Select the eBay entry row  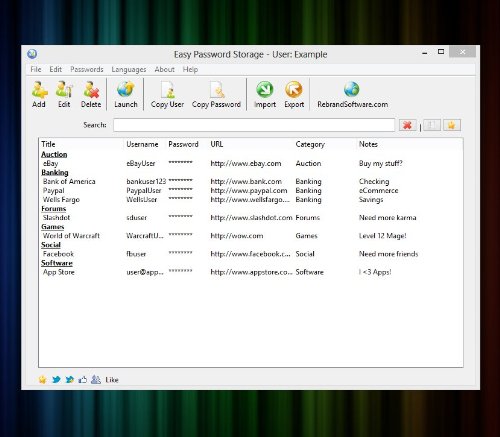tap(251, 163)
